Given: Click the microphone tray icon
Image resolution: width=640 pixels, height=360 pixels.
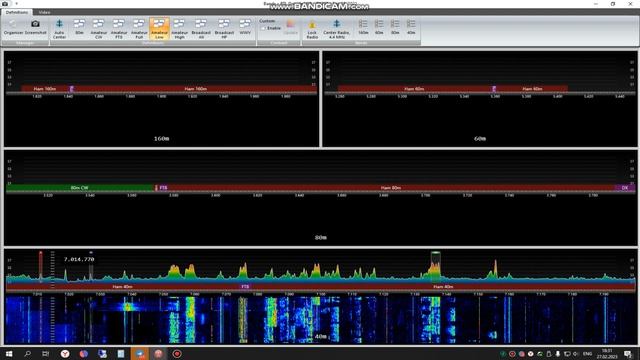Looking at the screenshot, I should click(x=558, y=353).
